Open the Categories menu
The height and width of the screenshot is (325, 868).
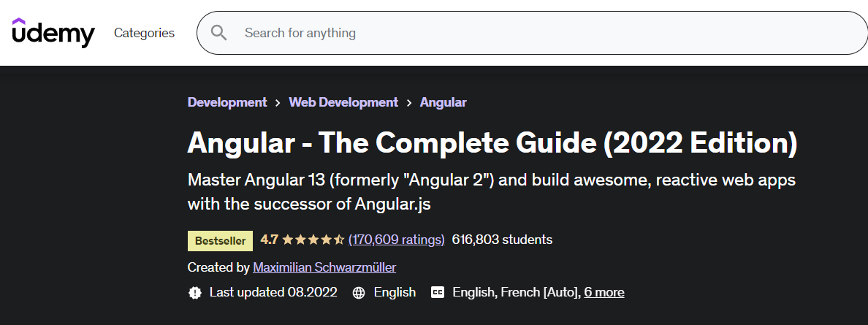click(144, 33)
